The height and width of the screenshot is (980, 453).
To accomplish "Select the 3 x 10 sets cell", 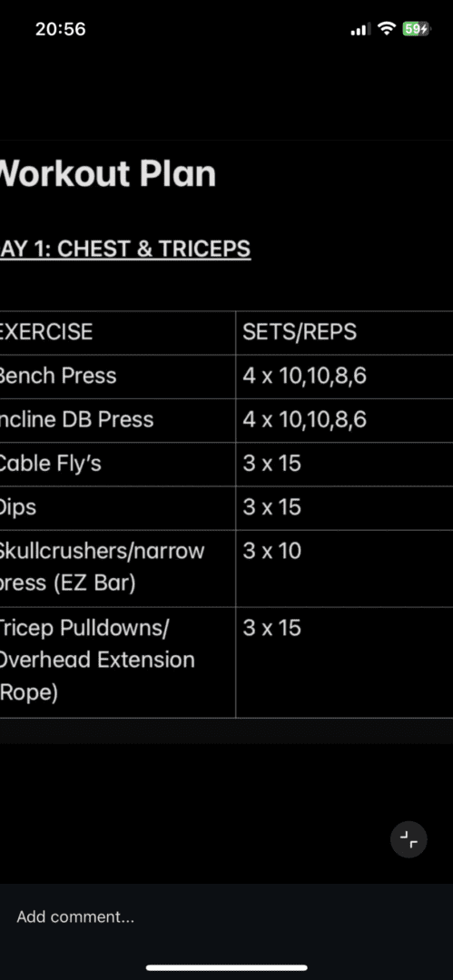I will click(x=344, y=568).
